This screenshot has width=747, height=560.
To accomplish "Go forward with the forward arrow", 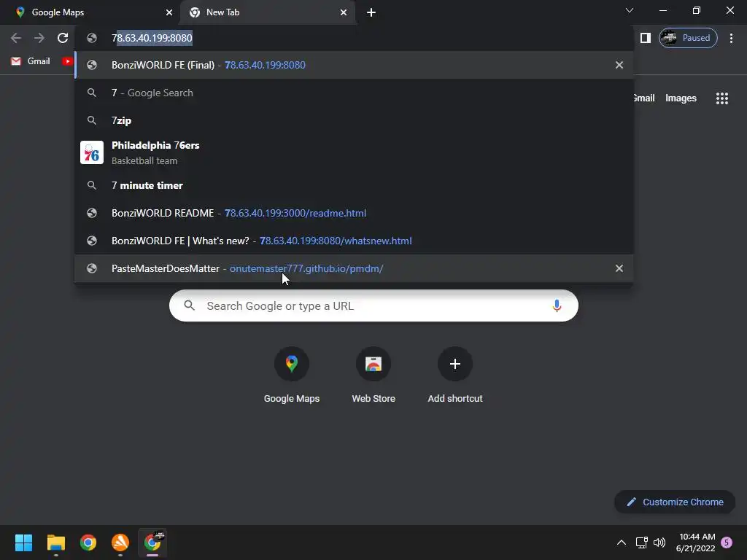I will (39, 38).
